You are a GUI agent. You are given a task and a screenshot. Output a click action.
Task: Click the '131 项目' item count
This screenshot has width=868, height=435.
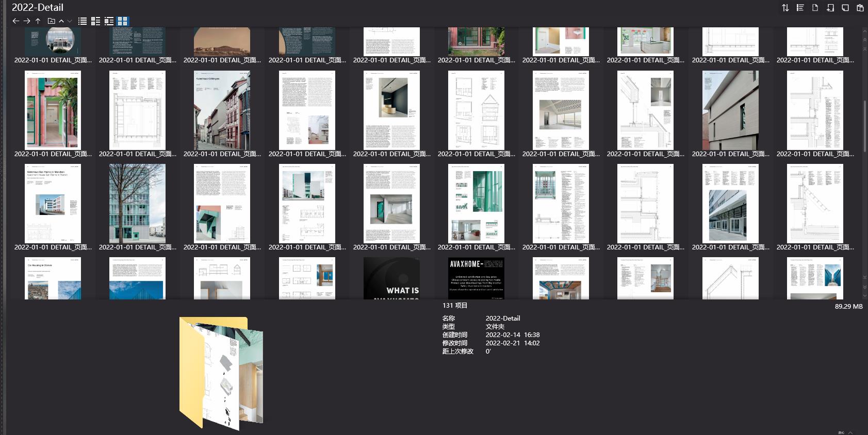pyautogui.click(x=455, y=305)
